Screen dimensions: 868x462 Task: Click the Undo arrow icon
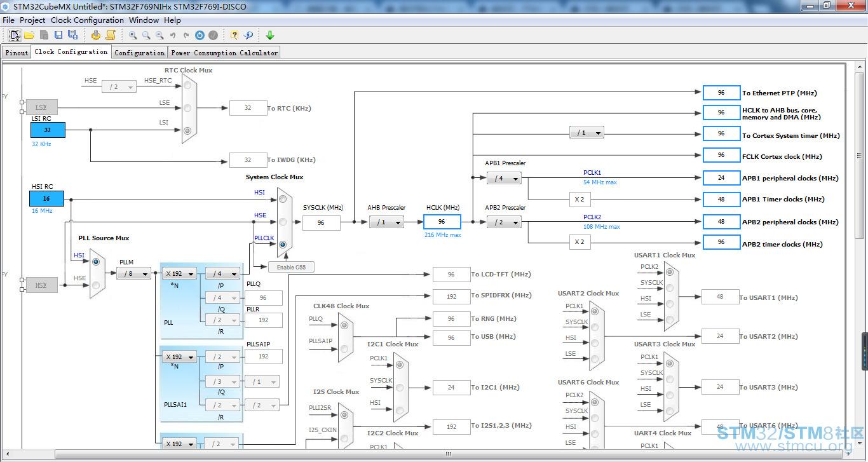click(173, 36)
